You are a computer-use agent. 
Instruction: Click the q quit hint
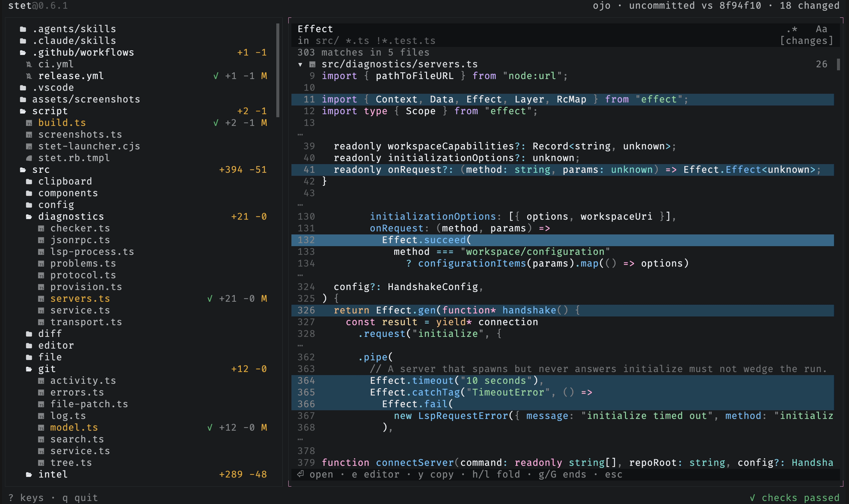coord(80,498)
